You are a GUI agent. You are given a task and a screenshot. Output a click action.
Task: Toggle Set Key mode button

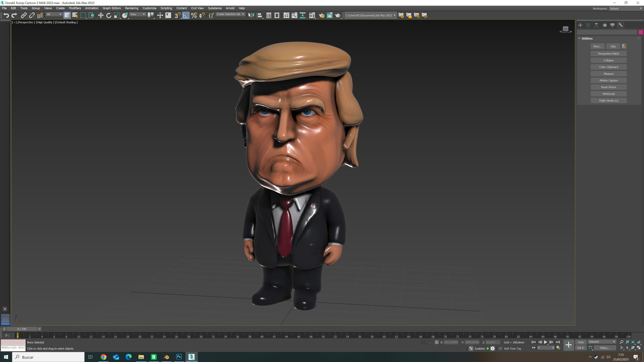[580, 348]
